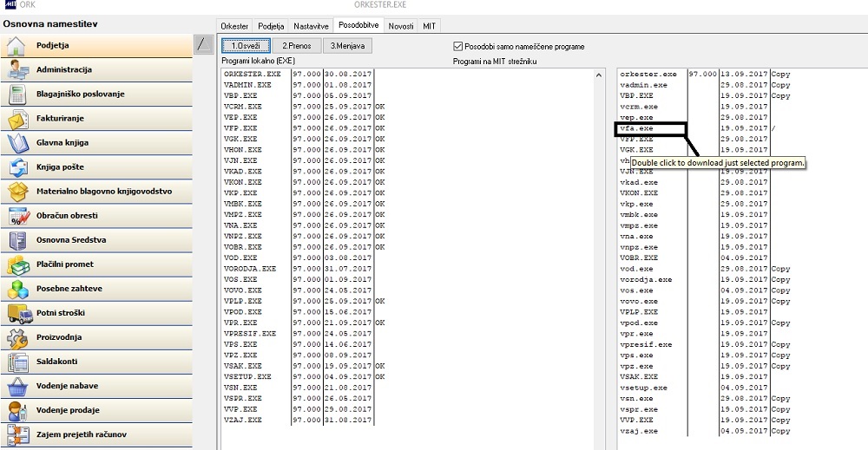Viewport: 868px width, 450px height.
Task: Open the Novosti tab
Action: click(x=401, y=26)
